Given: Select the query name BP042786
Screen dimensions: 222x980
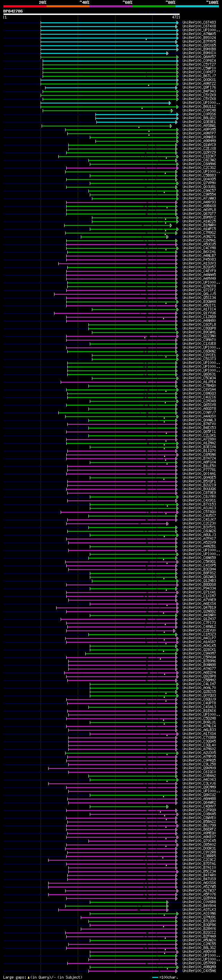Looking at the screenshot, I should tap(13, 11).
